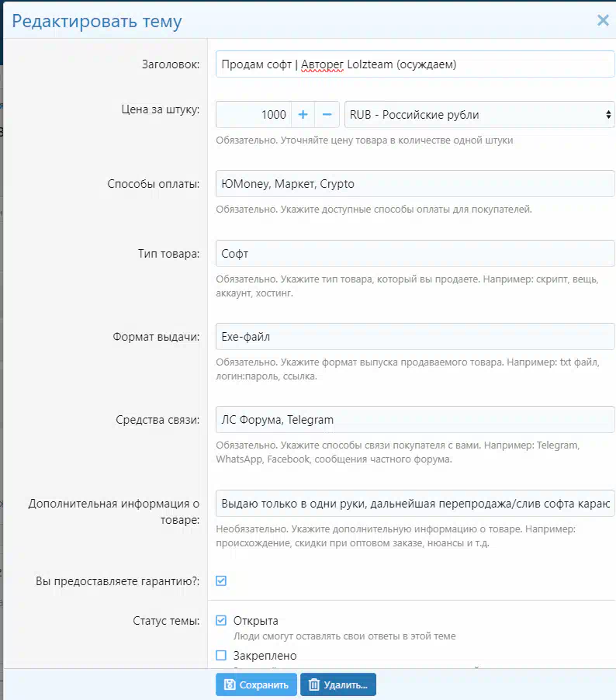Decrease price with the minus button
The image size is (616, 700).
tap(327, 115)
